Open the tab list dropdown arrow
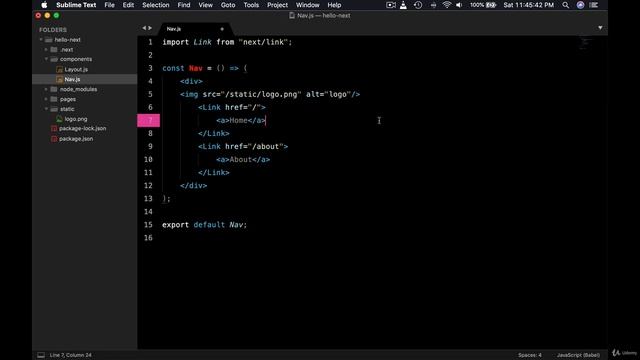 (600, 28)
